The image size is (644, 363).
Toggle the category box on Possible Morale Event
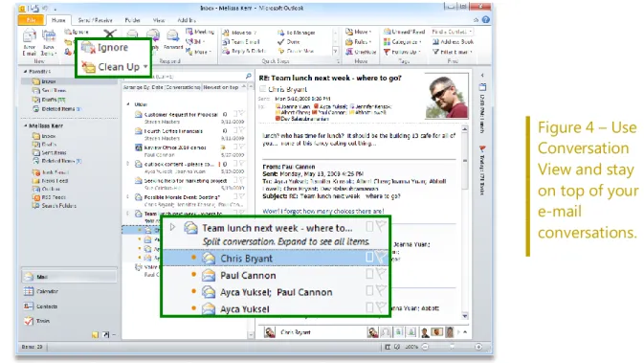tap(236, 196)
